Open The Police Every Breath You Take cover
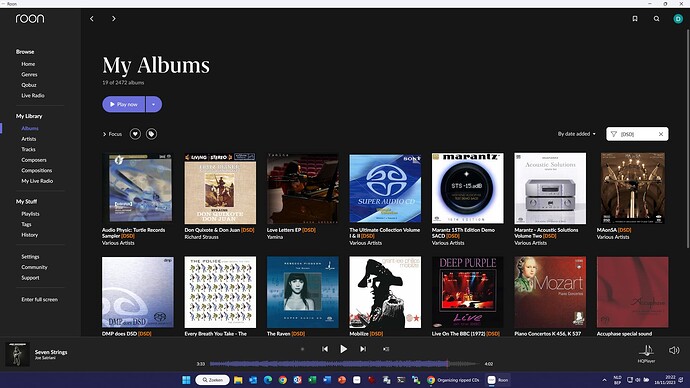Image resolution: width=690 pixels, height=388 pixels. pos(220,293)
